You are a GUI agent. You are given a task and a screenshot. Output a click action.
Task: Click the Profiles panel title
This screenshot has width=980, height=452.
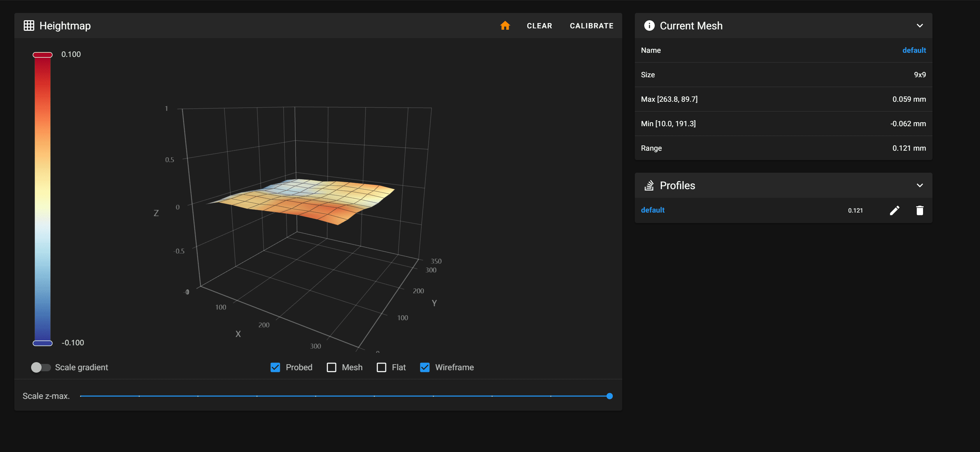677,185
